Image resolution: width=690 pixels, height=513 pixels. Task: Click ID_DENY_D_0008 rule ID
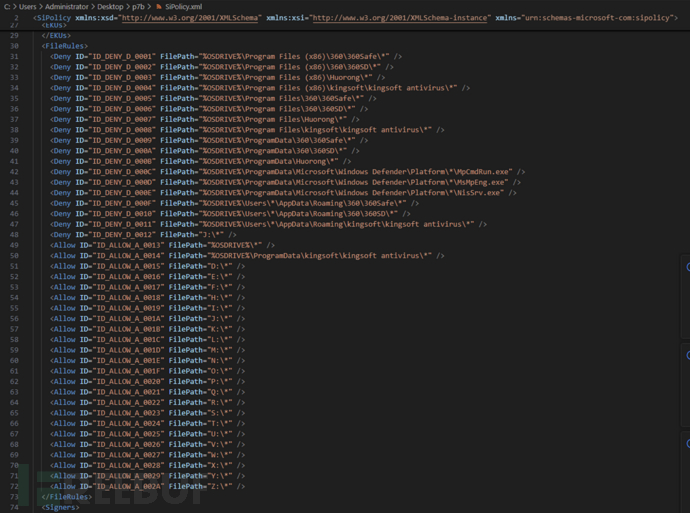tap(122, 130)
